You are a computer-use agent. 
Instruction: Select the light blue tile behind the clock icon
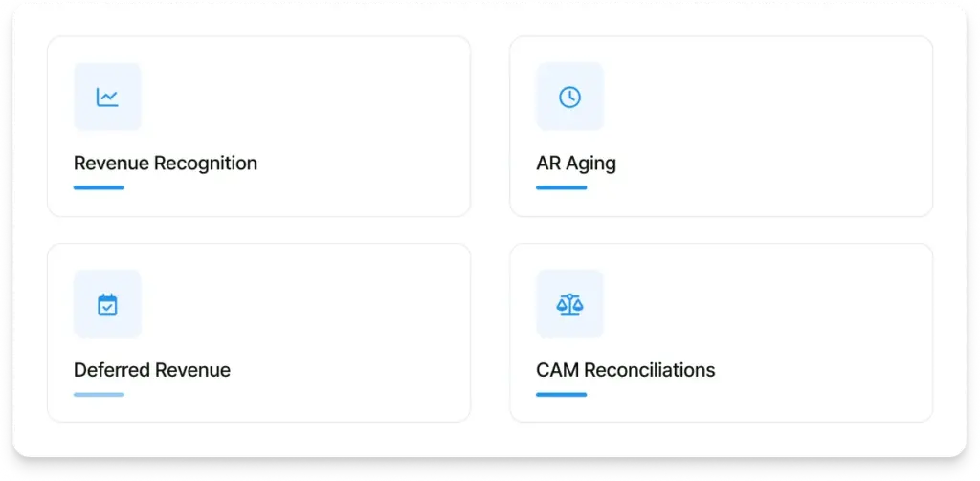(x=570, y=97)
